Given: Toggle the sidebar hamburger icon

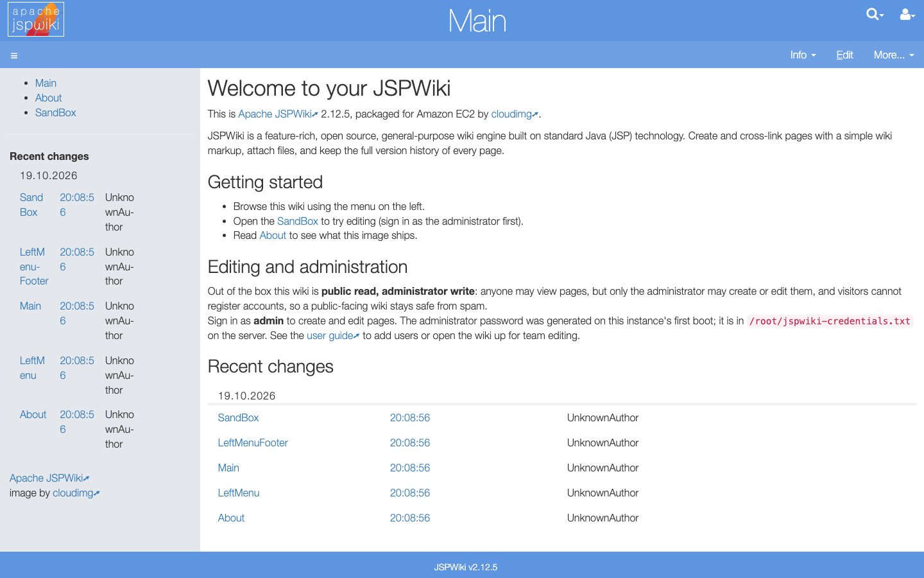Looking at the screenshot, I should tap(14, 56).
